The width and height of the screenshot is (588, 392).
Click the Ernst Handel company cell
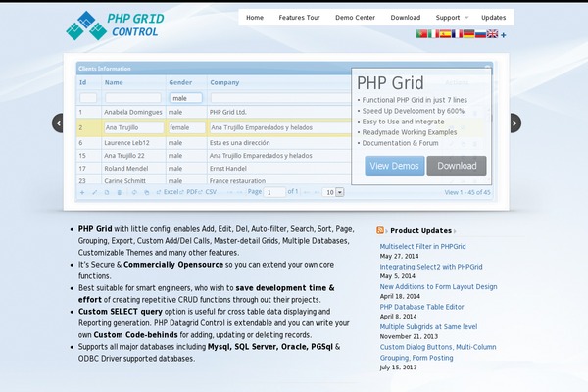pyautogui.click(x=228, y=168)
